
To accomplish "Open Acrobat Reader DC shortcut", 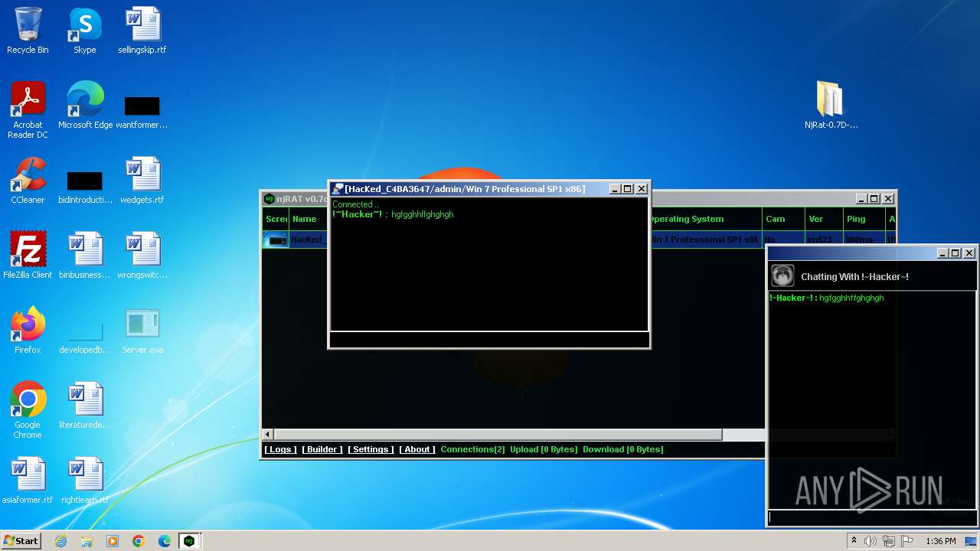I will (28, 109).
